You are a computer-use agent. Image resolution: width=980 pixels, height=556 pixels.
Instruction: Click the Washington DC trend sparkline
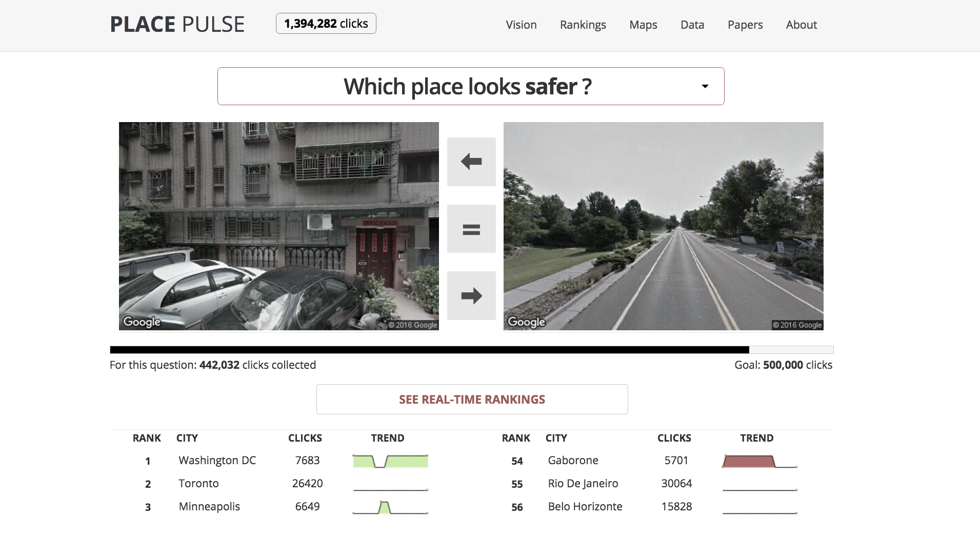click(x=390, y=461)
